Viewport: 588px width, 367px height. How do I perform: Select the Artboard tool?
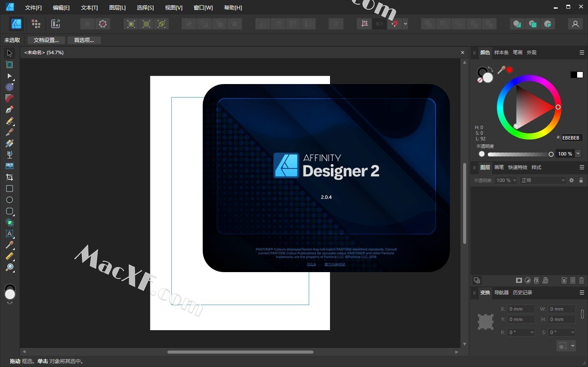tap(10, 65)
